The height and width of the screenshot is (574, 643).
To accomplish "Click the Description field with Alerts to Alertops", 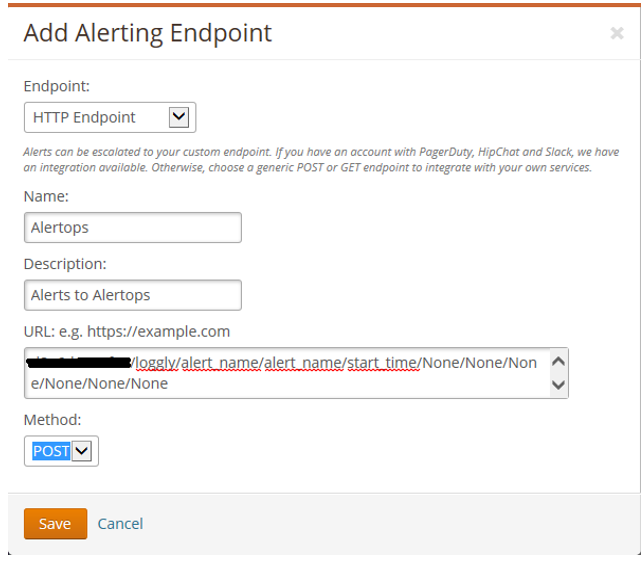I will point(132,295).
